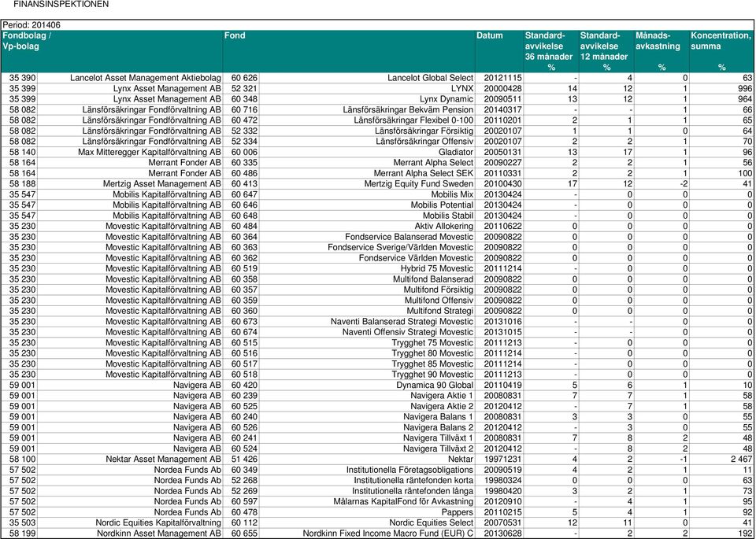Image resolution: width=756 pixels, height=539 pixels.
Task: Click Målarnas KapitalFond för Avkastning cell
Action: pos(366,502)
